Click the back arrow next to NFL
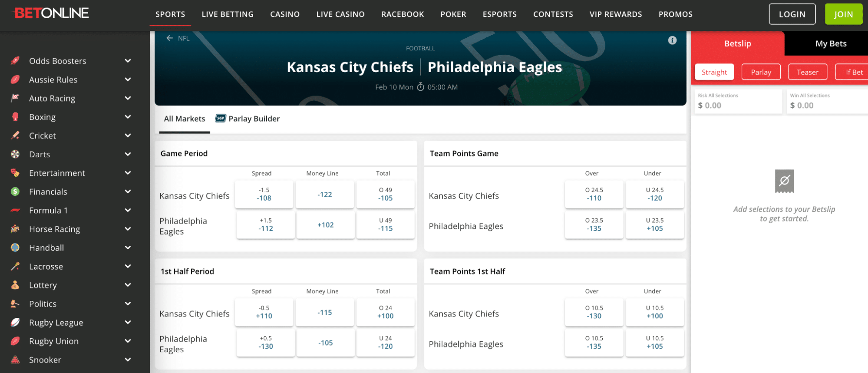The height and width of the screenshot is (373, 868). pyautogui.click(x=170, y=38)
